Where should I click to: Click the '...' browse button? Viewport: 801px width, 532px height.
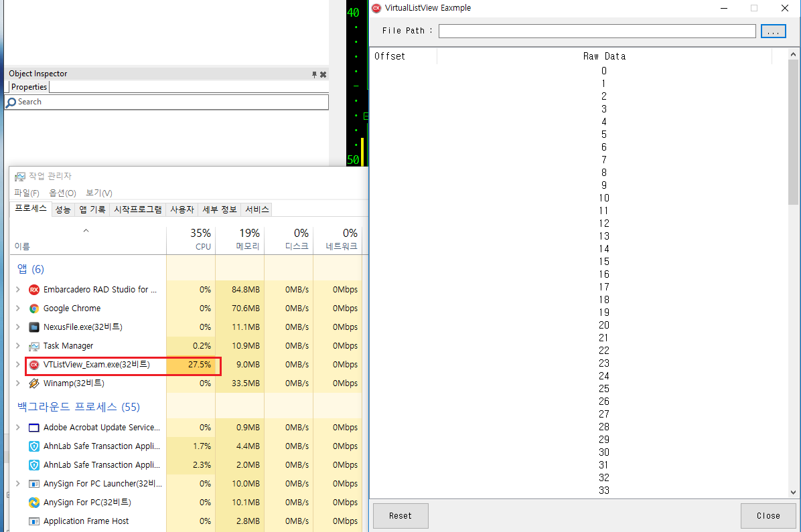point(773,31)
